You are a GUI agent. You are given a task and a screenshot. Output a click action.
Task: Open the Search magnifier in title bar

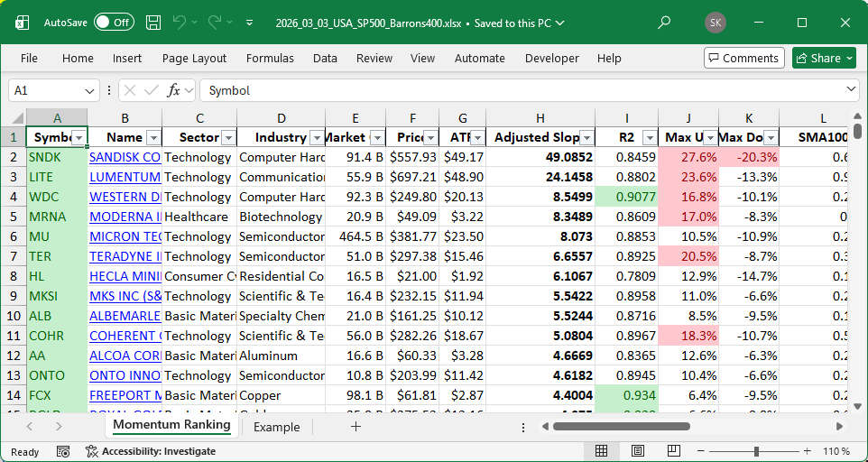click(664, 22)
